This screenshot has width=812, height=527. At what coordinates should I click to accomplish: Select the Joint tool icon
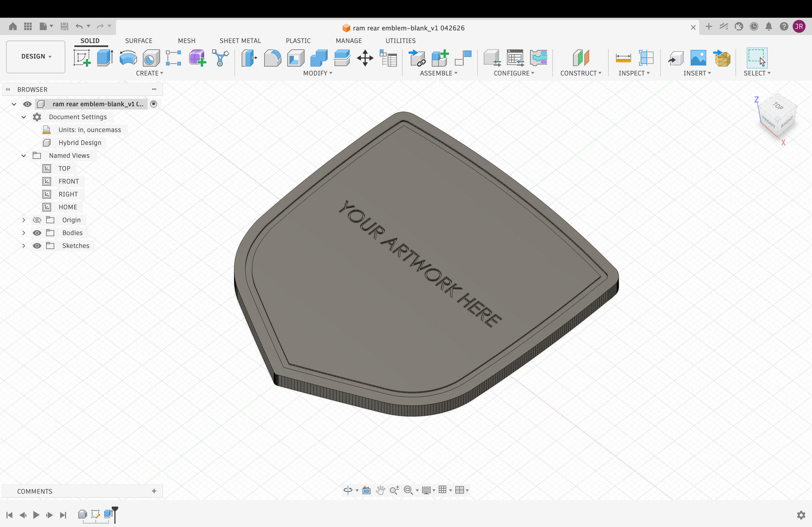tap(463, 58)
